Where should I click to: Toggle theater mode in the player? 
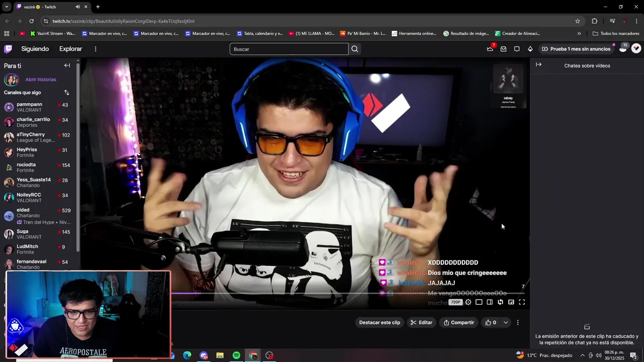click(479, 302)
